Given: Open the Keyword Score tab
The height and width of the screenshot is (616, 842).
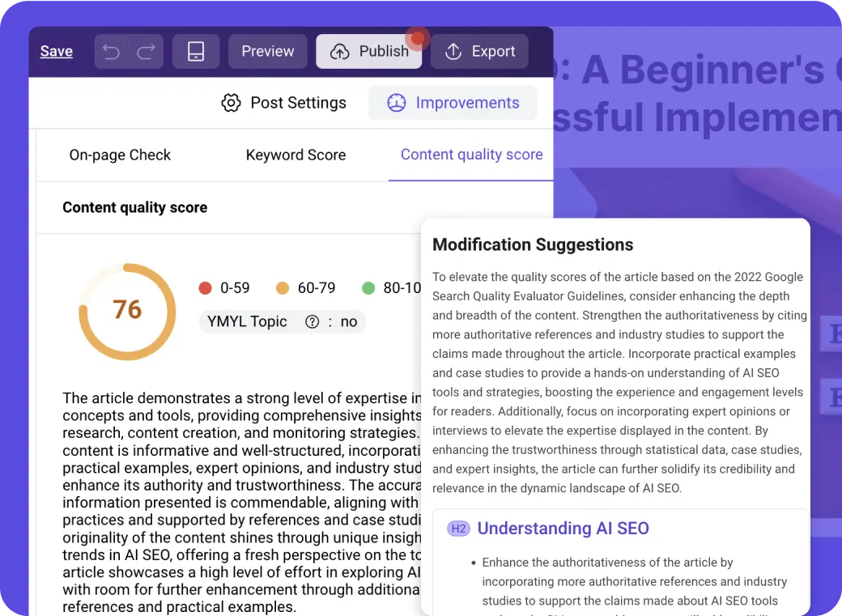Looking at the screenshot, I should [296, 155].
